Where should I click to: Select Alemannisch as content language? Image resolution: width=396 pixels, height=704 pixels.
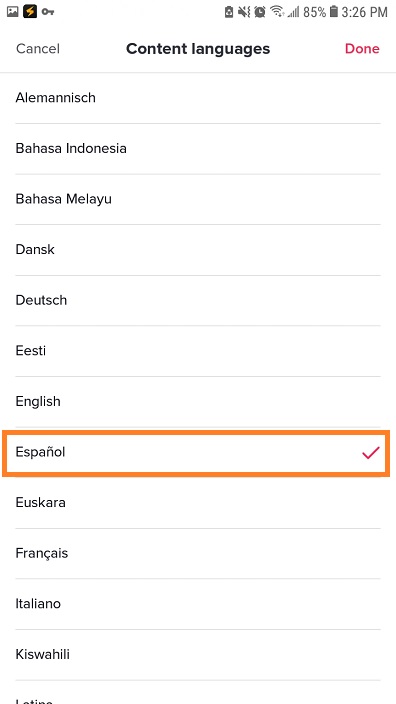[198, 98]
